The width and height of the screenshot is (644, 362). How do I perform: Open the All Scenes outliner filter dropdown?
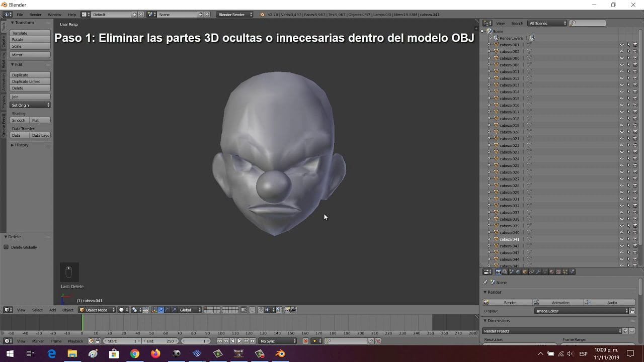point(547,23)
